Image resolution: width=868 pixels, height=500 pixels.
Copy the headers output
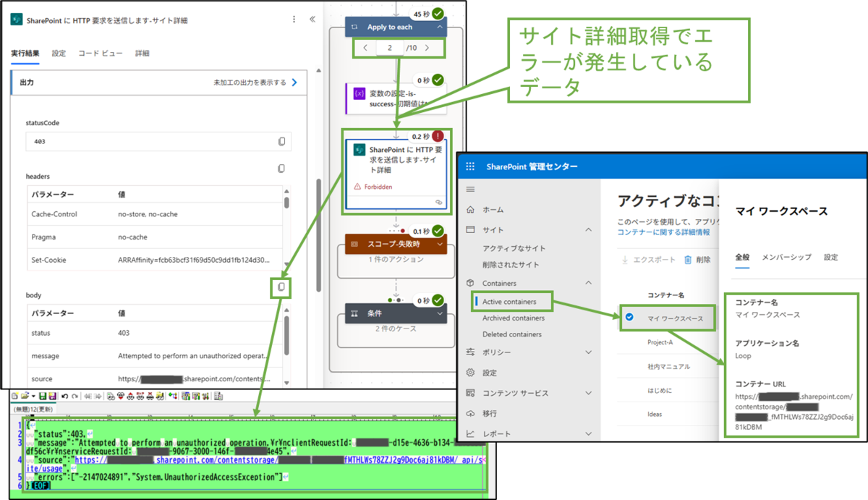point(282,169)
